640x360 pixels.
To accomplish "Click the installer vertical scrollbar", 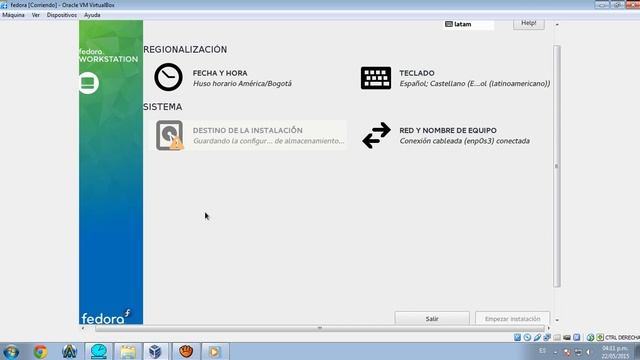I will point(557,166).
